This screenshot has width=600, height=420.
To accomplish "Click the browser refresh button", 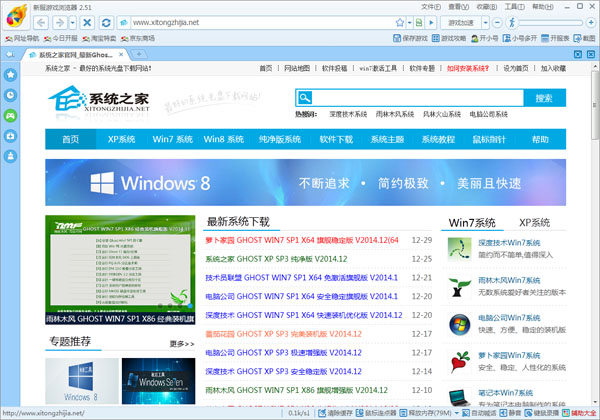I will (x=105, y=21).
